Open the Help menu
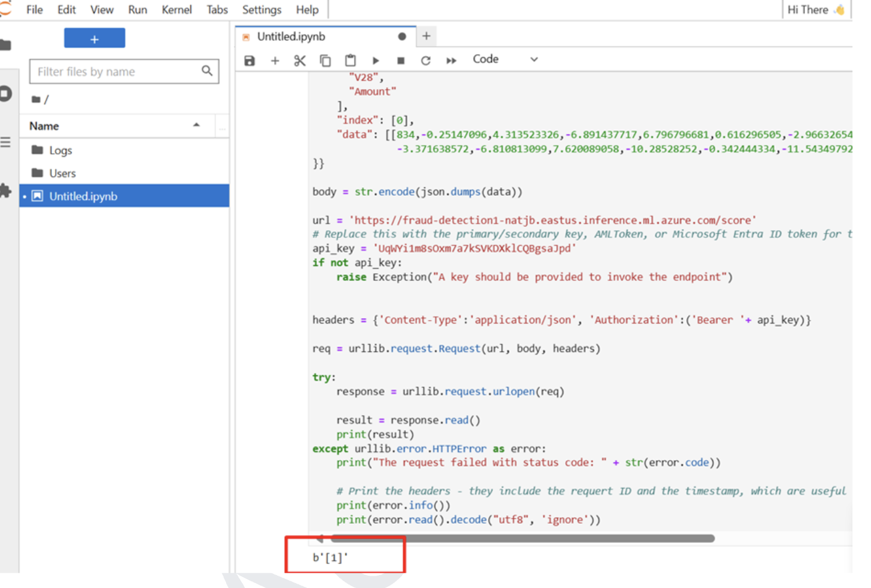The width and height of the screenshot is (871, 588). coord(307,9)
